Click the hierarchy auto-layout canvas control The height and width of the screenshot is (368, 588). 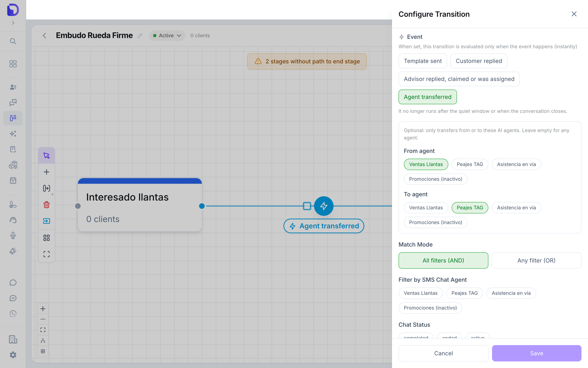tap(43, 340)
